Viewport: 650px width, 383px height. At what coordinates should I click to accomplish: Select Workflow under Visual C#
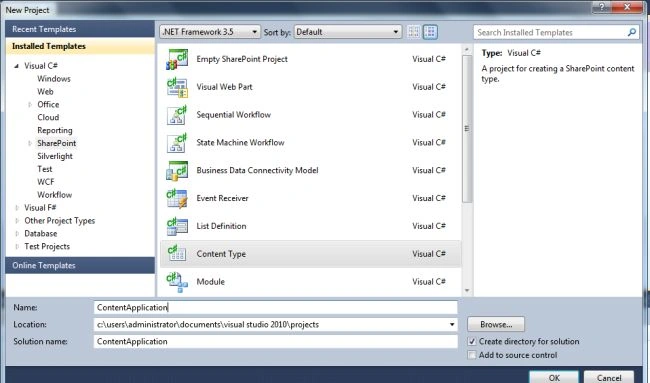coord(54,194)
